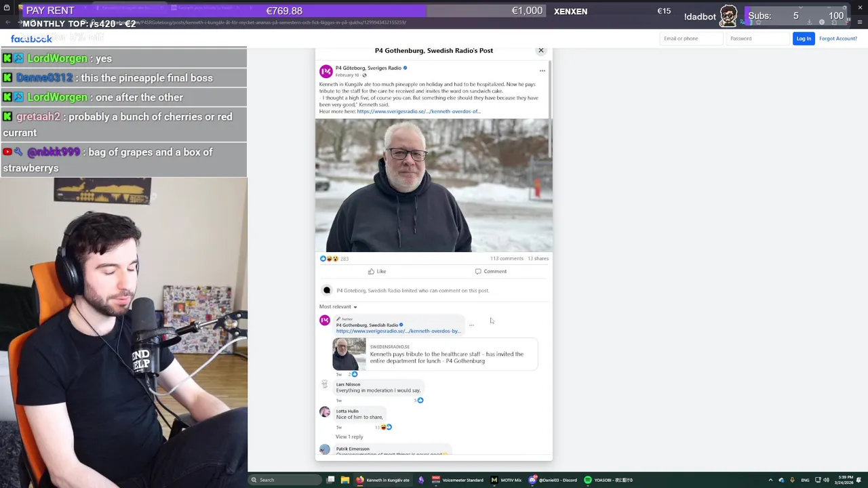Viewport: 868px width, 488px height.
Task: Open the taskbar clock and date
Action: pos(846,480)
